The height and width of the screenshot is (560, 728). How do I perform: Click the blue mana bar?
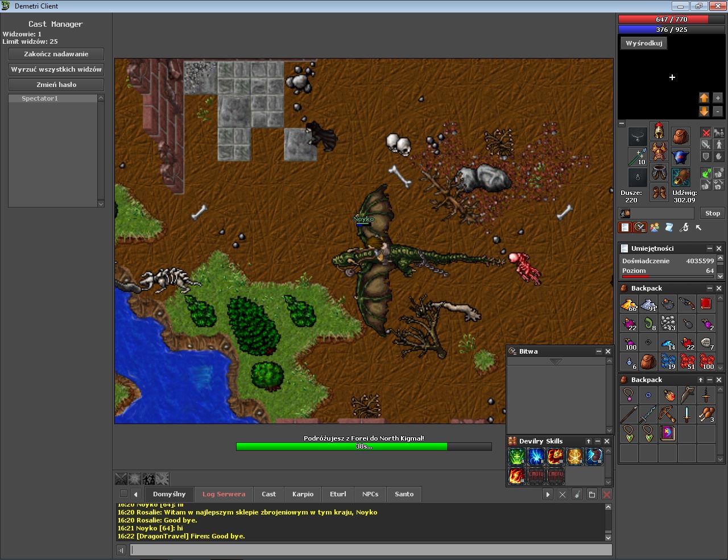tap(672, 30)
